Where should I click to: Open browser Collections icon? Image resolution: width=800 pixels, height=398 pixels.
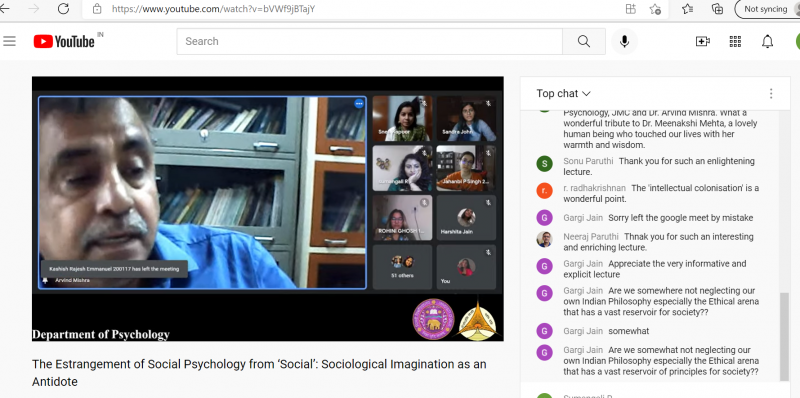(717, 9)
